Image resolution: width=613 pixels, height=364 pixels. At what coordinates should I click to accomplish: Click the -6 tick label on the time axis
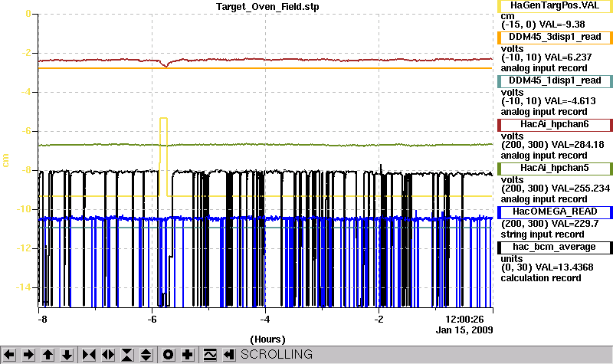tap(152, 320)
